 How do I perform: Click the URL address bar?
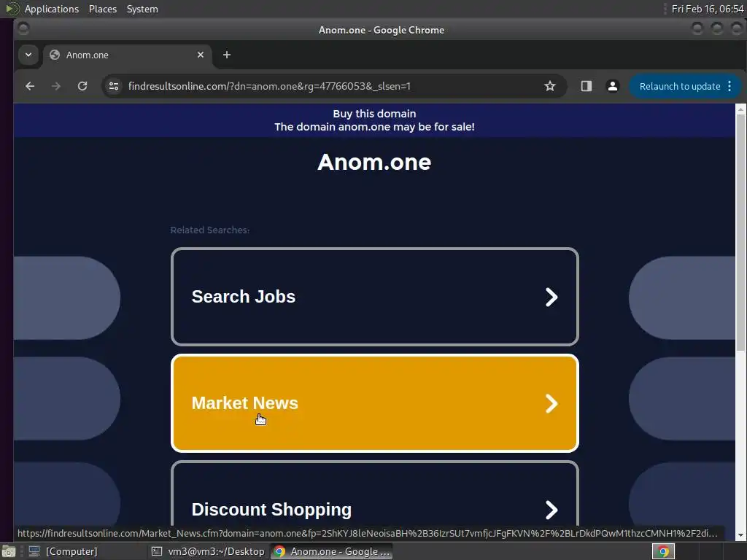333,86
